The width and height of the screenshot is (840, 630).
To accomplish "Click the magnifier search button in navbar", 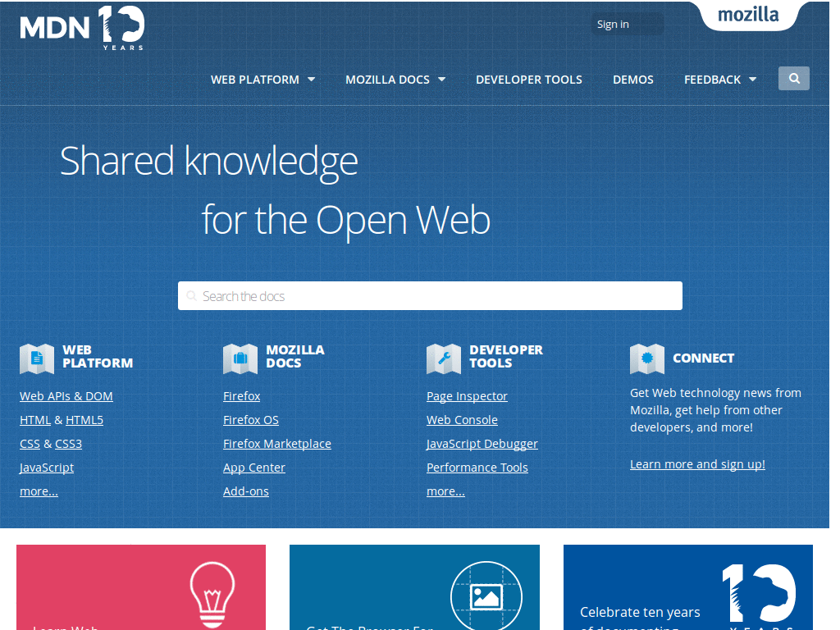I will 794,78.
